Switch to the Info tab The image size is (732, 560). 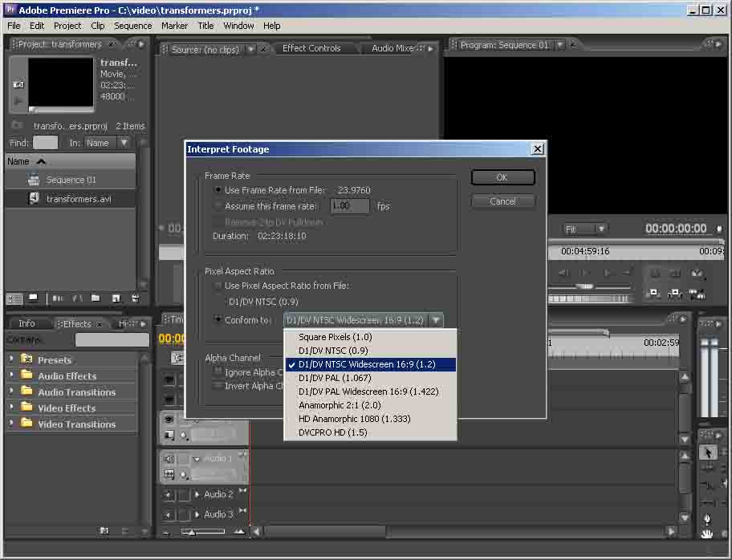(26, 323)
